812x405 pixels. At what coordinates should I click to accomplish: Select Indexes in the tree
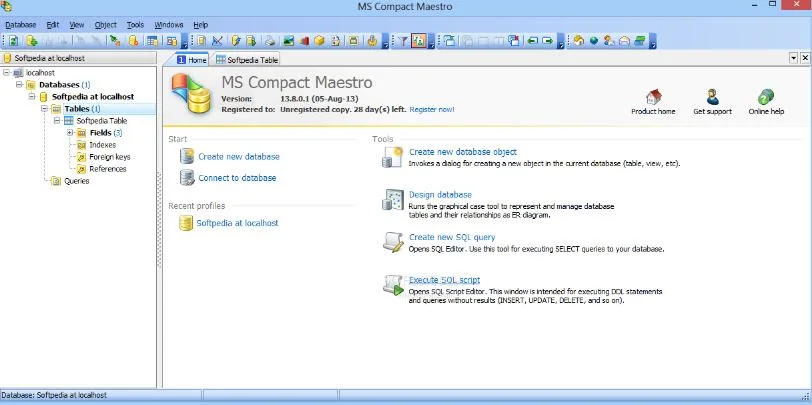click(103, 145)
